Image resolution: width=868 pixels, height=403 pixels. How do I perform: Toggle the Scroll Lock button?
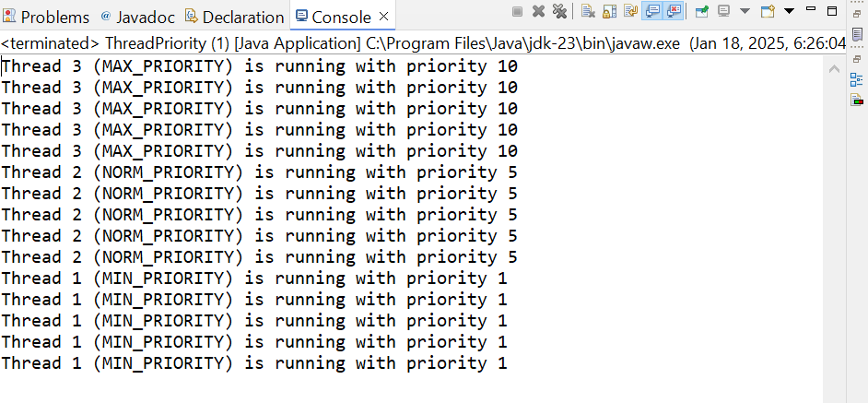[x=609, y=11]
